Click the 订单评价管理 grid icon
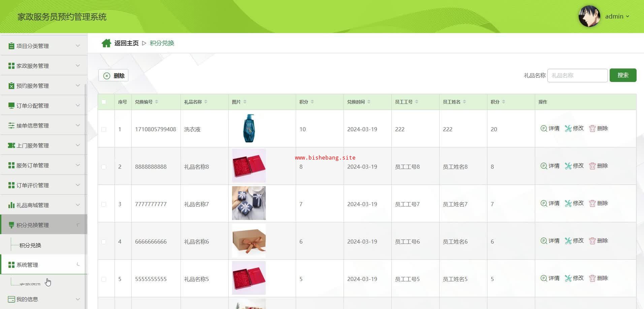This screenshot has height=309, width=644. point(11,185)
